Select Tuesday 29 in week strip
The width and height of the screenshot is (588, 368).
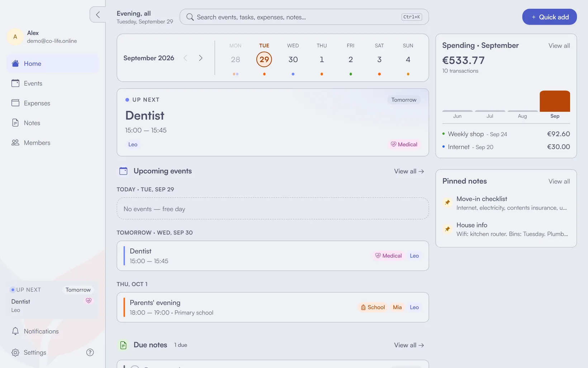(264, 59)
